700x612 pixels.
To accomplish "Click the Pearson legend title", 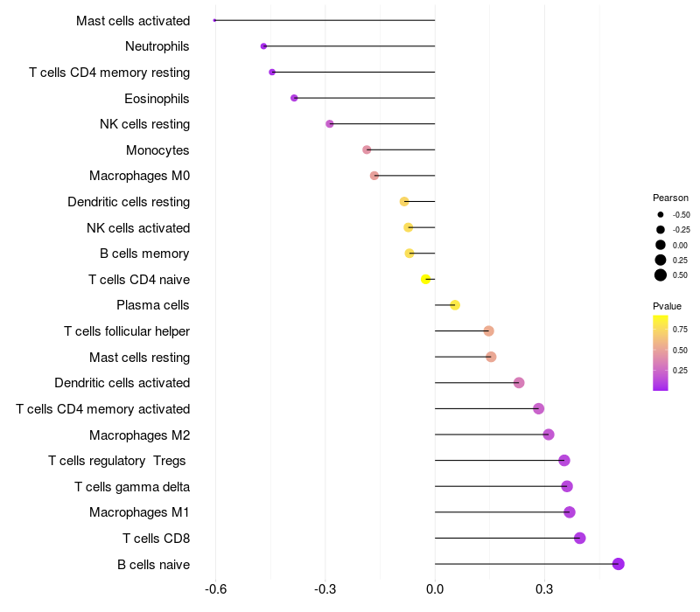I will click(x=670, y=198).
